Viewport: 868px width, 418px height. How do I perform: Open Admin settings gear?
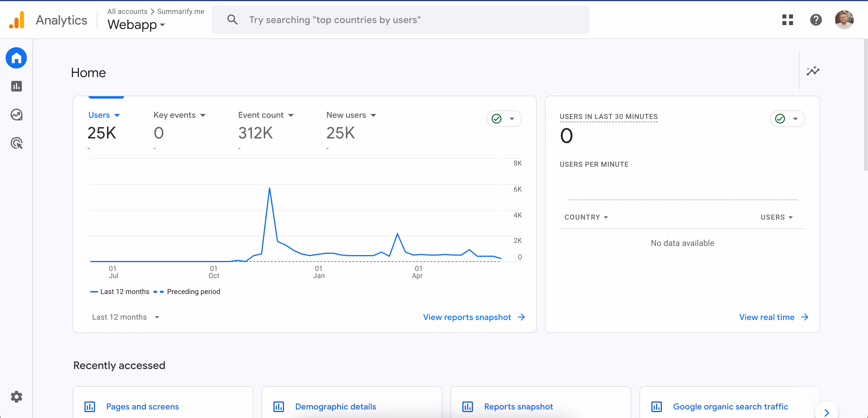[16, 396]
